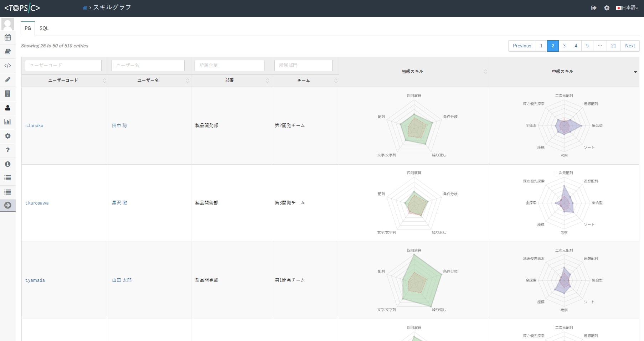This screenshot has height=341, width=644.
Task: Click the 所属企業 filter input
Action: point(230,66)
